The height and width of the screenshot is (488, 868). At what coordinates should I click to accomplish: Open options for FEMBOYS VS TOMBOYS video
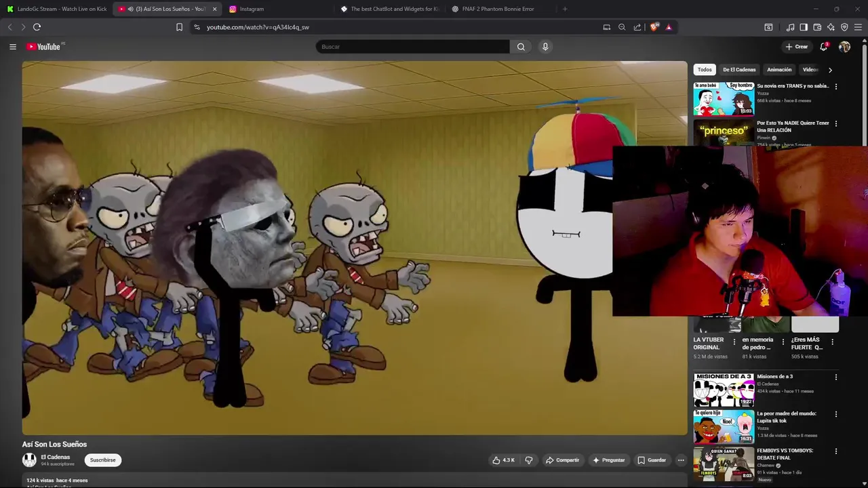[x=835, y=451]
